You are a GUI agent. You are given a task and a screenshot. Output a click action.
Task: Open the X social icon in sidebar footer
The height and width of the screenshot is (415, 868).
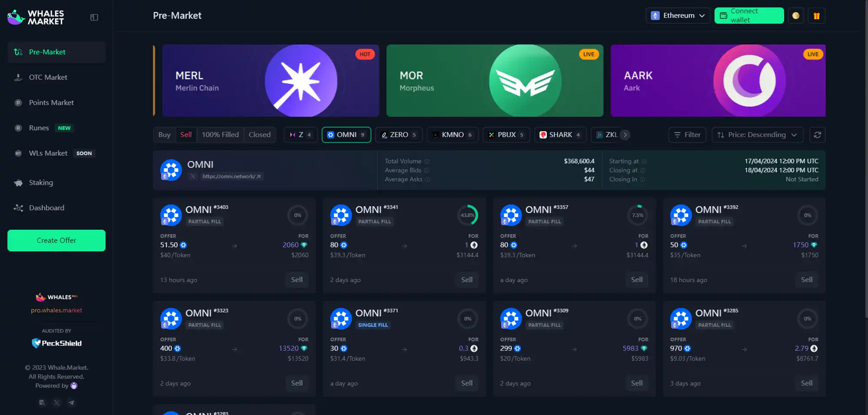[57, 403]
